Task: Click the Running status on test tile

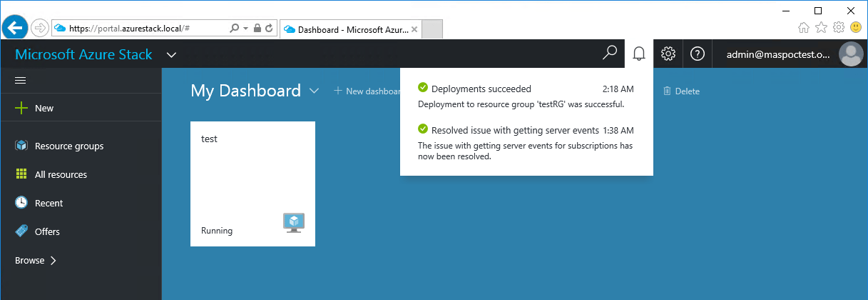Action: click(217, 231)
